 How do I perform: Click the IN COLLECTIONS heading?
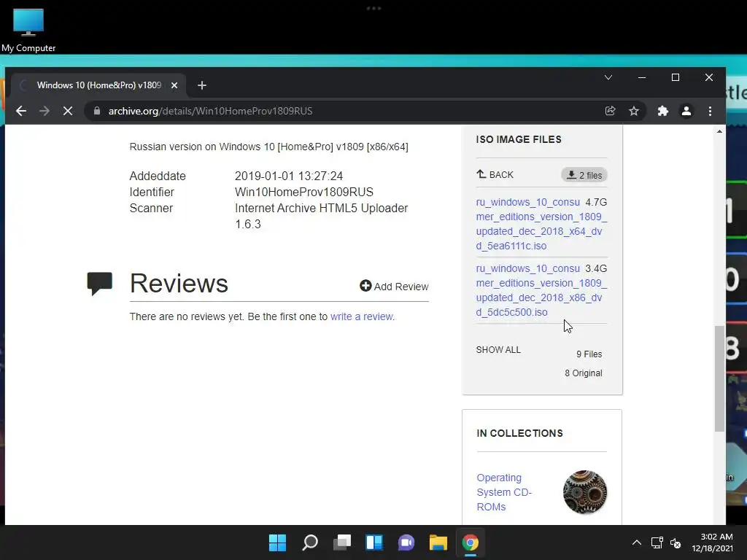(x=519, y=433)
